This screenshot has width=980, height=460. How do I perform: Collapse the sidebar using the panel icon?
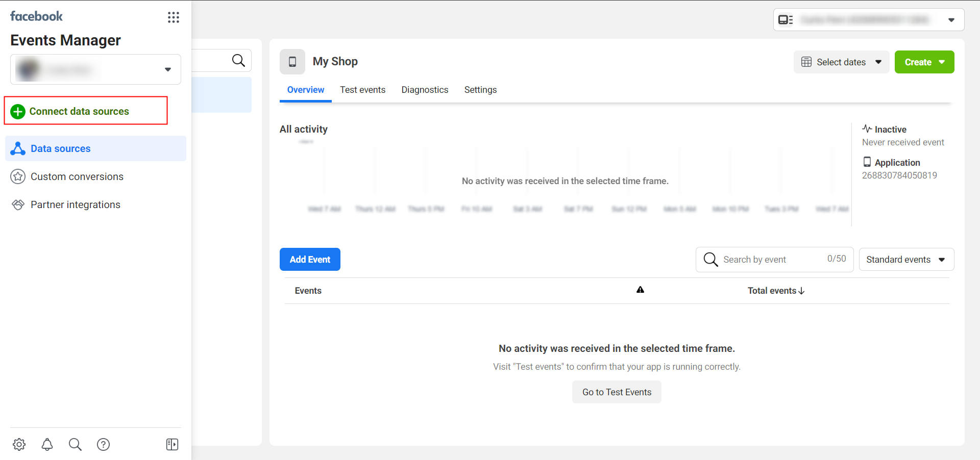(172, 444)
